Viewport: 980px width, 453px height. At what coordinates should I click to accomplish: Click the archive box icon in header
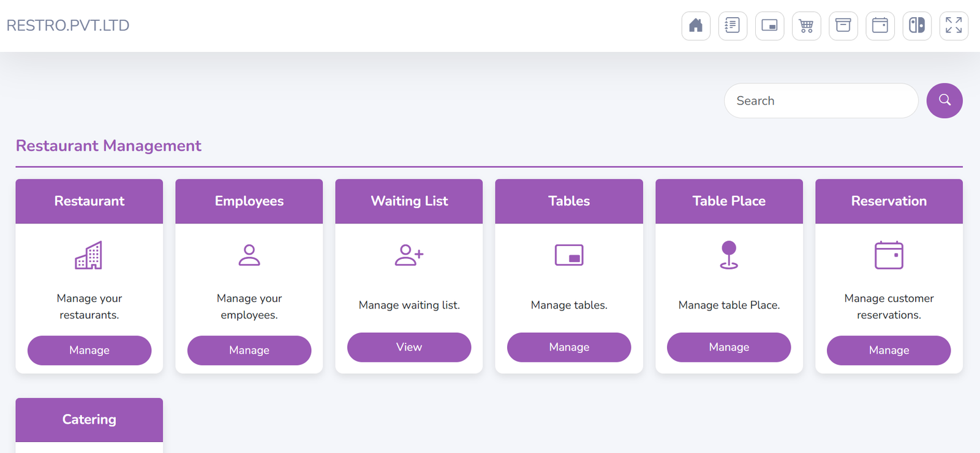(843, 26)
